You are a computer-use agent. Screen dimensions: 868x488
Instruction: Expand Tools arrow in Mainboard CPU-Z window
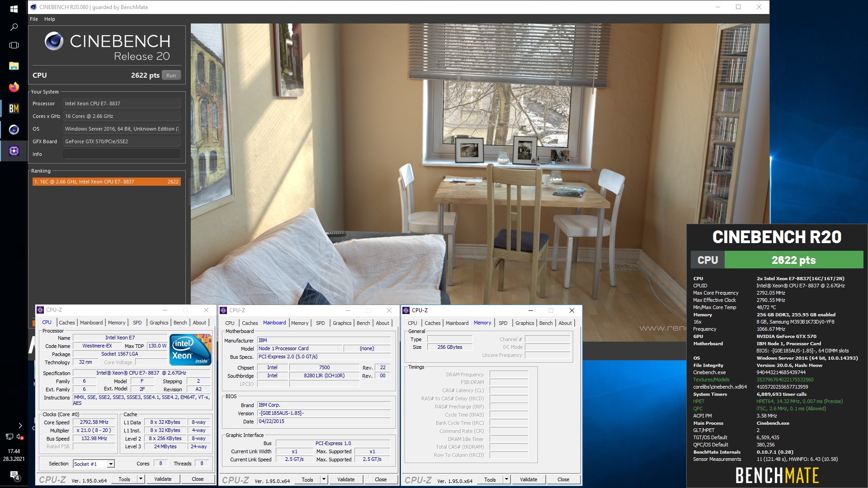click(324, 479)
